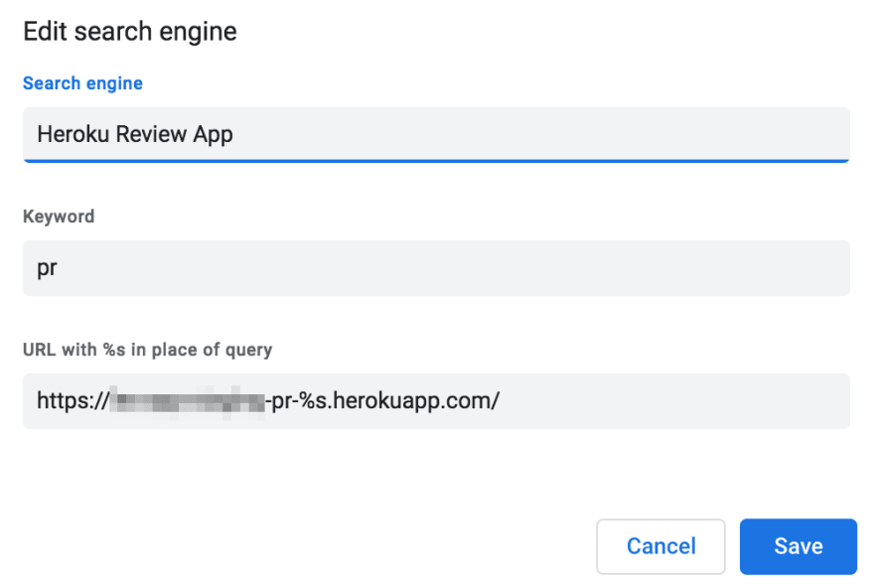Screen dimensions: 874x588
Task: Focus the Search engine name field
Action: [x=436, y=135]
